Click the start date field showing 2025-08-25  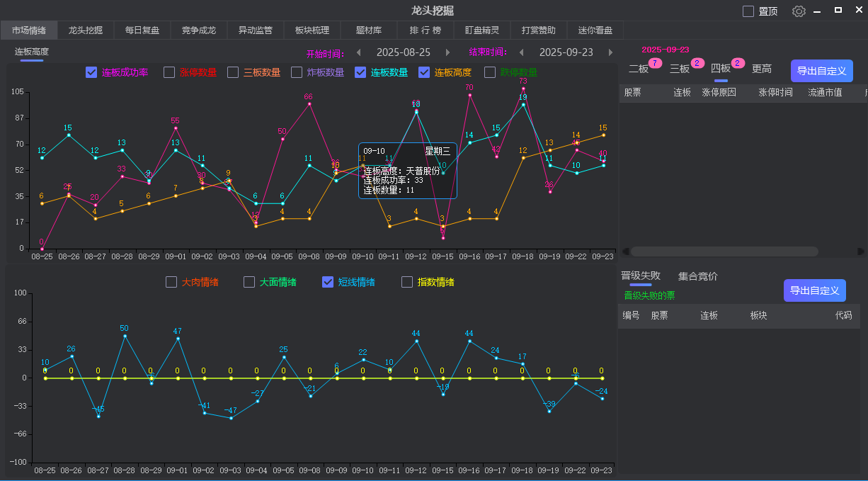point(404,52)
